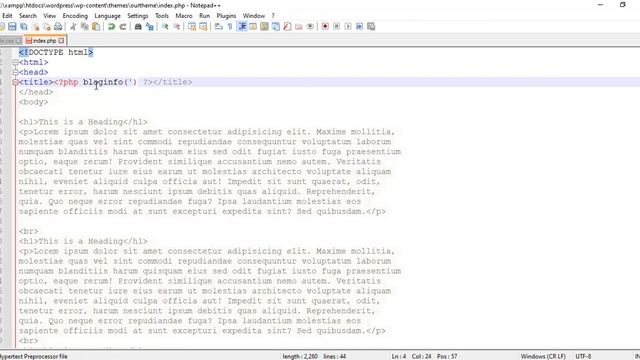Click the <body> tag line

pos(33,102)
